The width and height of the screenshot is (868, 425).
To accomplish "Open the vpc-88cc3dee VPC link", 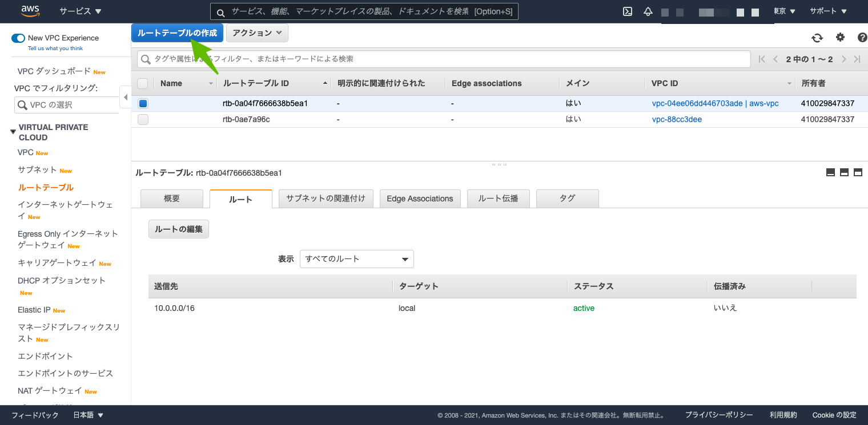I will click(x=677, y=120).
